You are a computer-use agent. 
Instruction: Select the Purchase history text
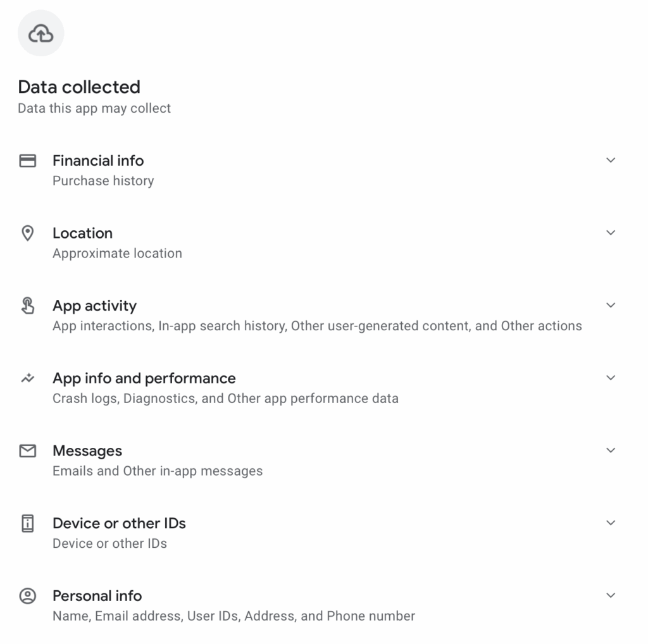point(103,181)
